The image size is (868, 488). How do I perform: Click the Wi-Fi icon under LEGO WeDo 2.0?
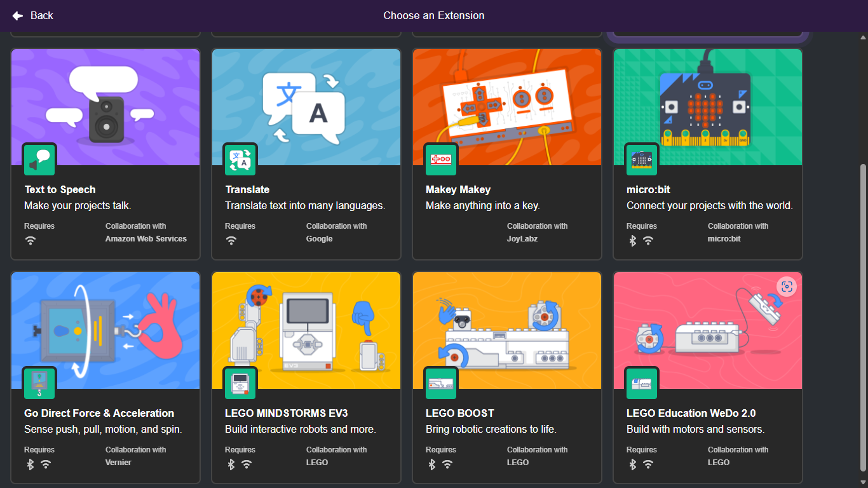click(x=648, y=464)
